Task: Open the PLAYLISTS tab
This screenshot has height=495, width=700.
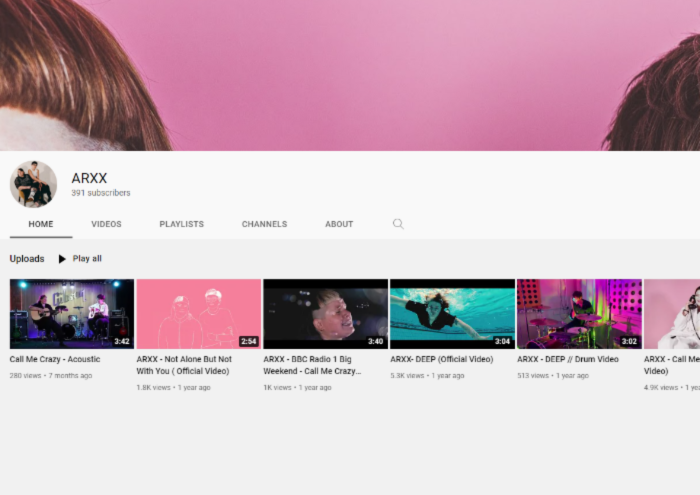Action: (182, 224)
